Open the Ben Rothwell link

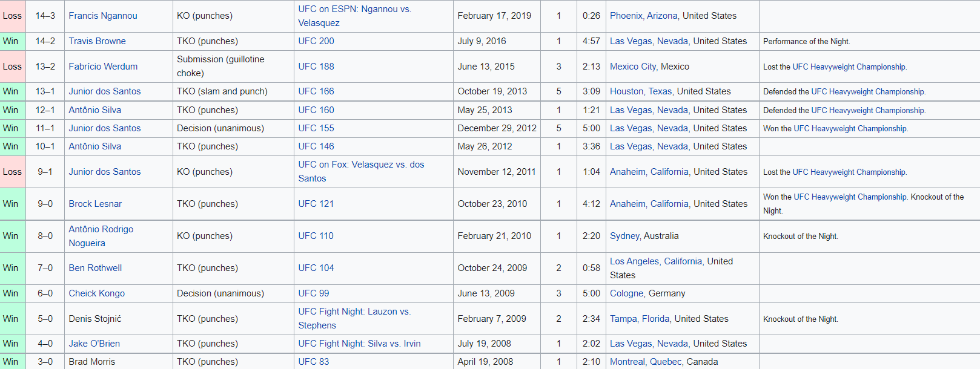click(x=95, y=268)
